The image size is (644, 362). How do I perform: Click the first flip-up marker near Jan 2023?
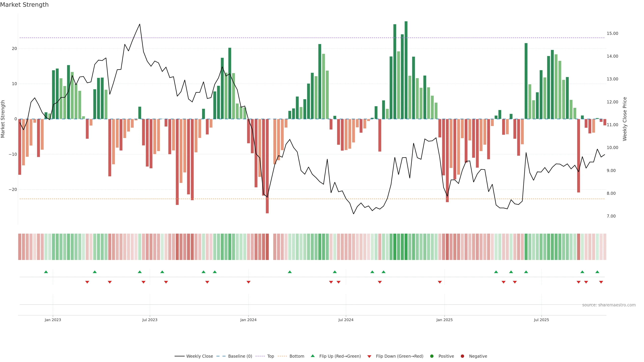[46, 272]
